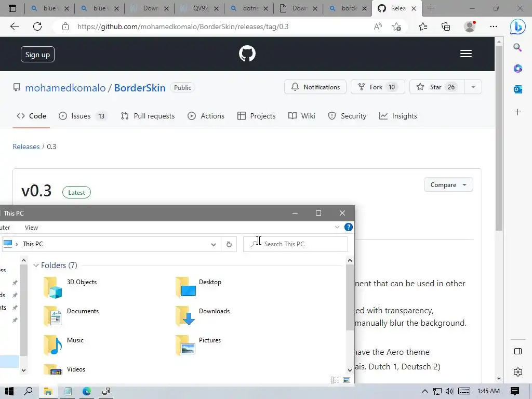Open the Insights tab
This screenshot has height=399, width=532.
(398, 116)
